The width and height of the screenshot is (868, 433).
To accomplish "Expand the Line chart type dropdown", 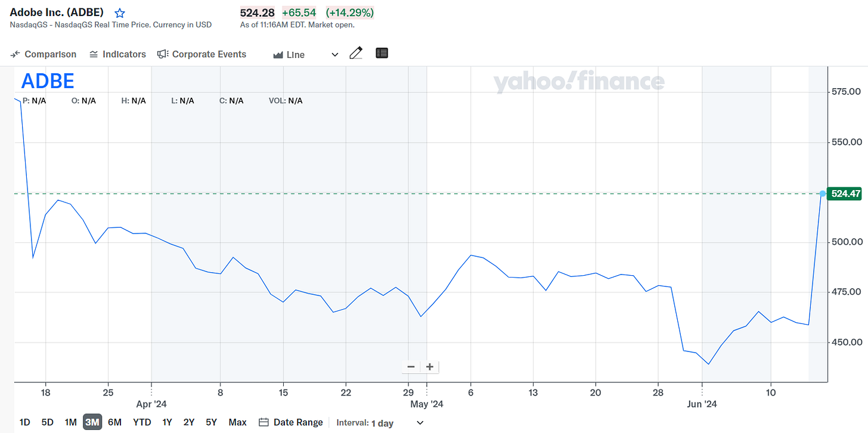I will (306, 55).
